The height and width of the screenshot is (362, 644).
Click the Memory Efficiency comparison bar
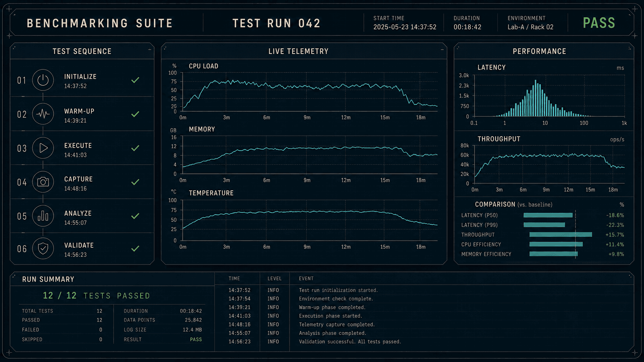tap(553, 254)
